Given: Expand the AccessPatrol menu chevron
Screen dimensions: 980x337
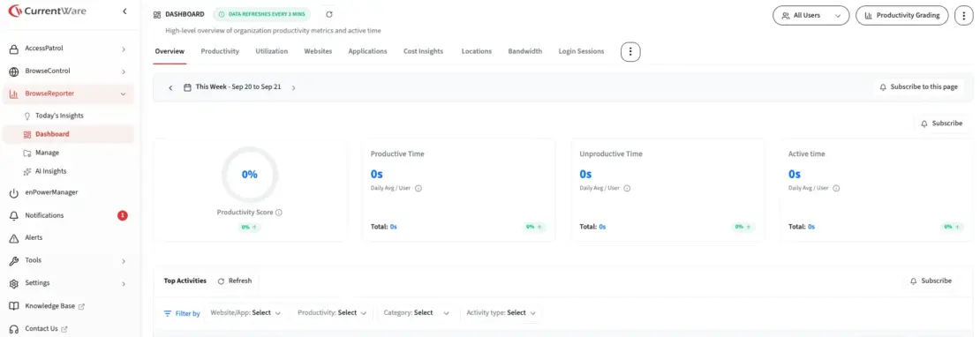Looking at the screenshot, I should point(123,49).
